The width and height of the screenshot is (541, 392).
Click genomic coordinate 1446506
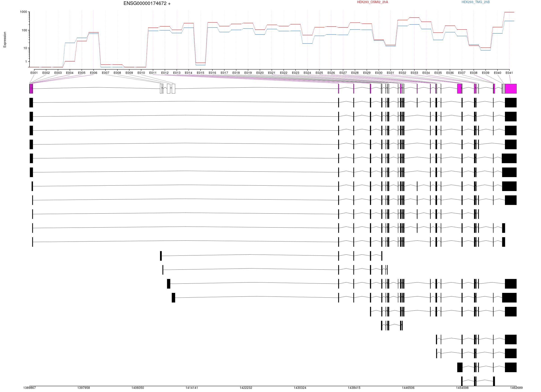point(408,388)
